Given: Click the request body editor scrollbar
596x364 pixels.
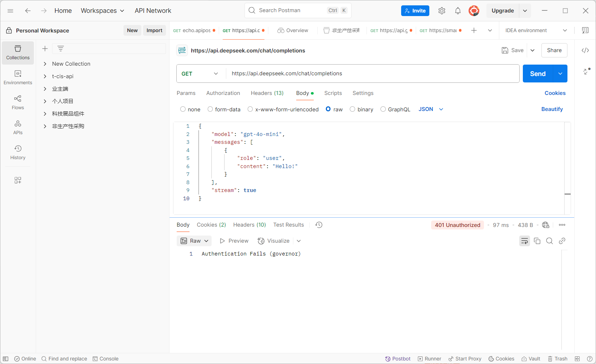Looking at the screenshot, I should [567, 168].
